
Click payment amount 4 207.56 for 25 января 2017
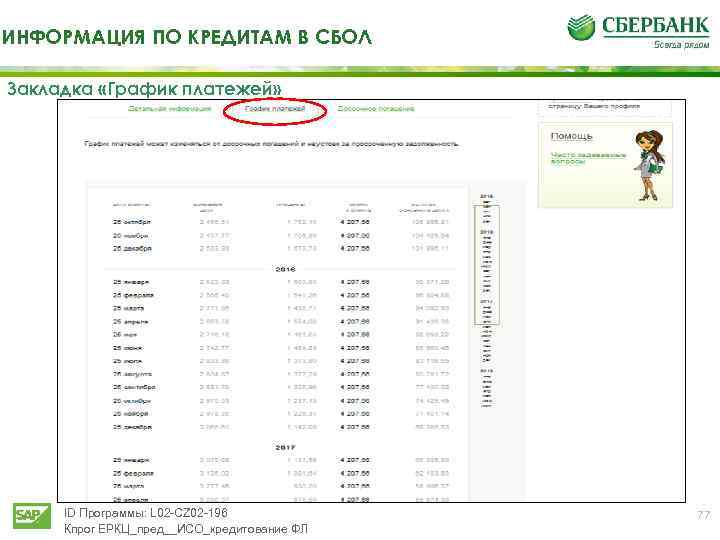point(355,460)
